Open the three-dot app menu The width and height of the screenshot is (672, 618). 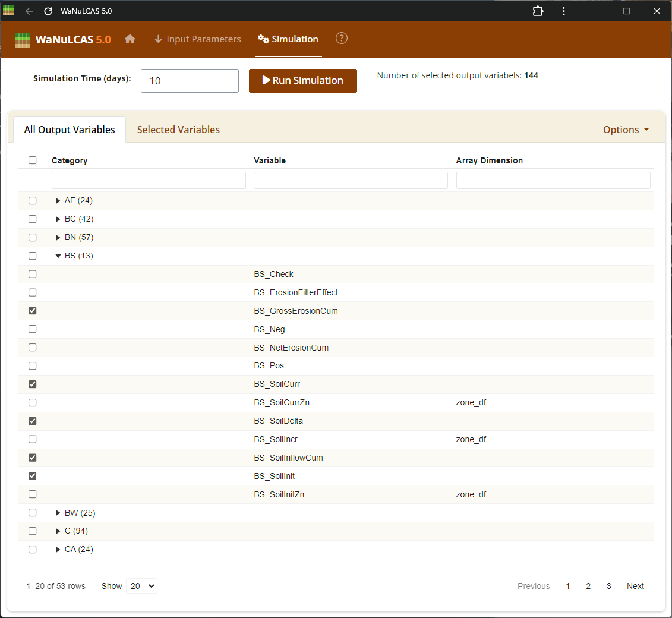pyautogui.click(x=563, y=11)
